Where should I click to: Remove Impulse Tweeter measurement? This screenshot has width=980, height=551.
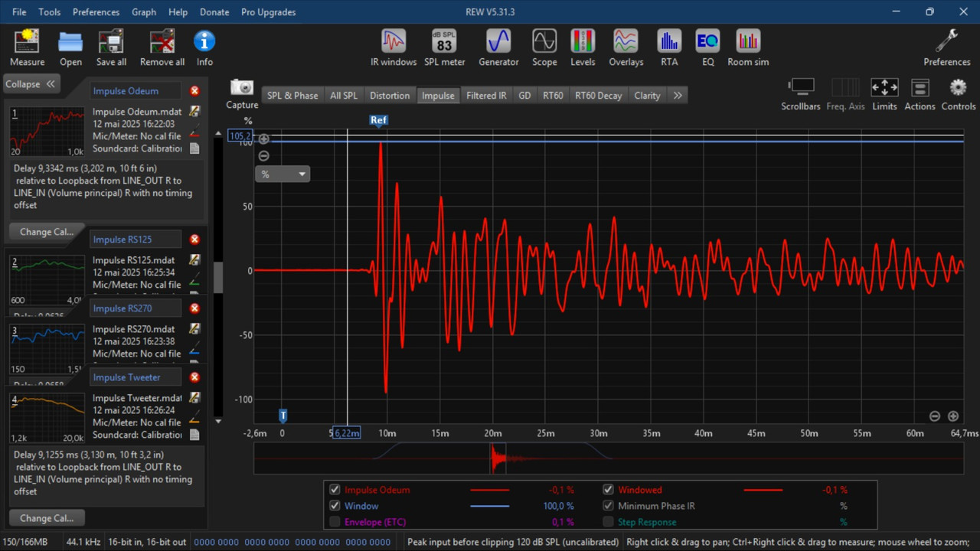click(194, 377)
